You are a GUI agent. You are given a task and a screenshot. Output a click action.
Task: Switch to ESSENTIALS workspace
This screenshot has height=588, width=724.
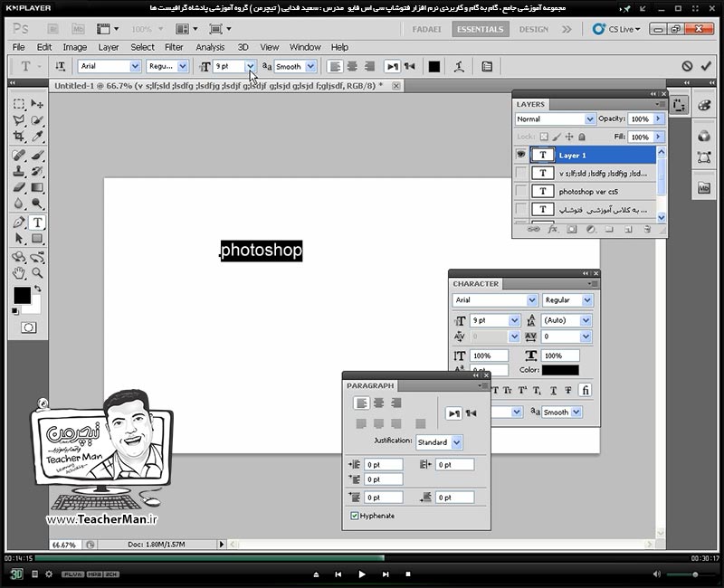tap(481, 29)
